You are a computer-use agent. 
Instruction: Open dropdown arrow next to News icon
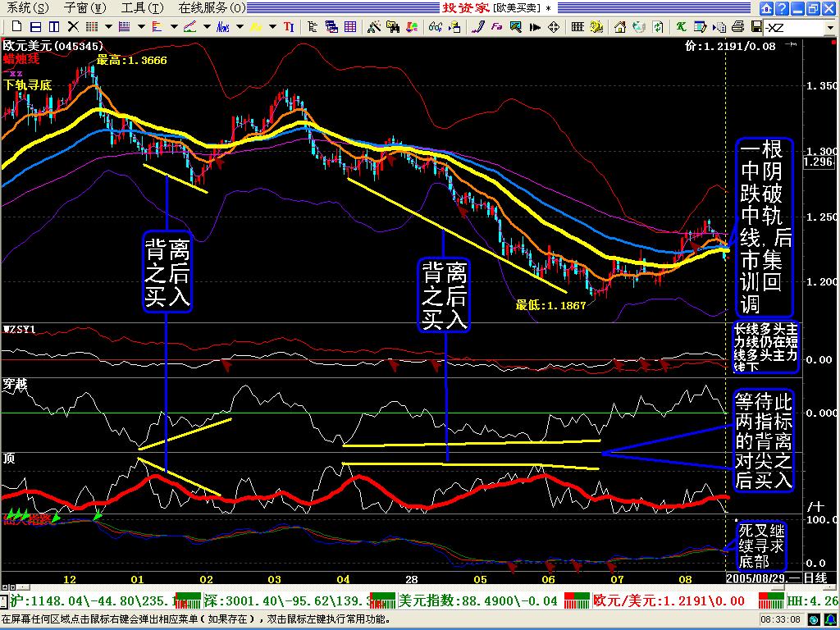point(240,27)
